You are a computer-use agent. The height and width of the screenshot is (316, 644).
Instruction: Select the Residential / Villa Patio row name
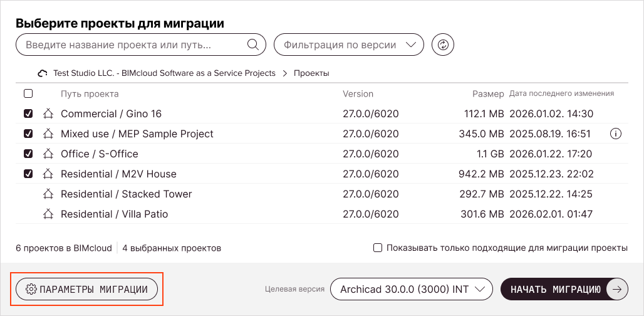pyautogui.click(x=114, y=214)
